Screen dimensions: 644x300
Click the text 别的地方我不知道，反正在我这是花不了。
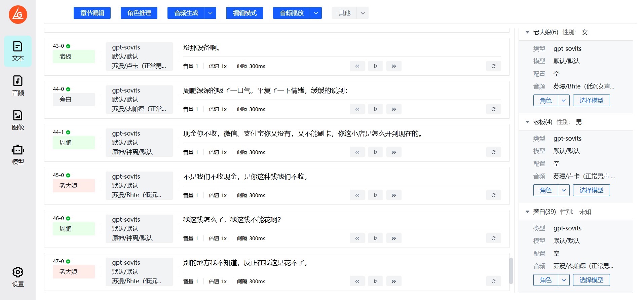[x=247, y=263]
